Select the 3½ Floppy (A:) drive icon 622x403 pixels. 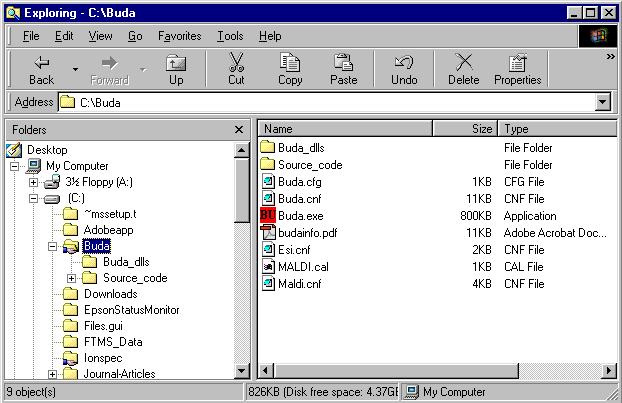point(52,182)
